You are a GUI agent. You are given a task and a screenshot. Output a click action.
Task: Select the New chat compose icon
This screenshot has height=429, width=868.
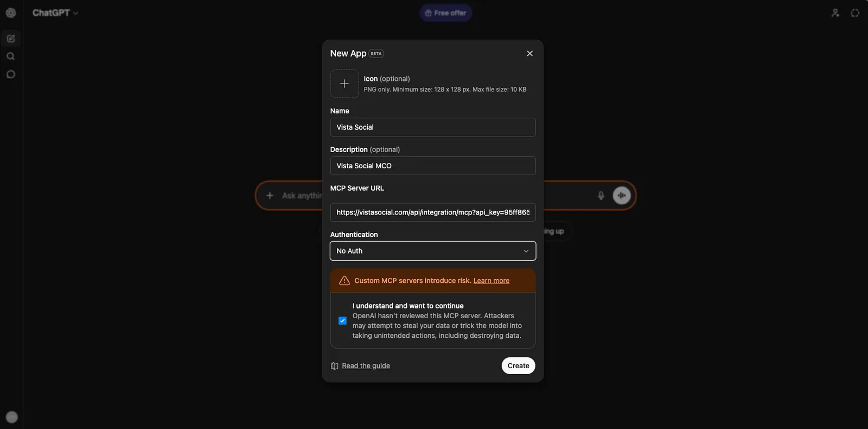10,37
